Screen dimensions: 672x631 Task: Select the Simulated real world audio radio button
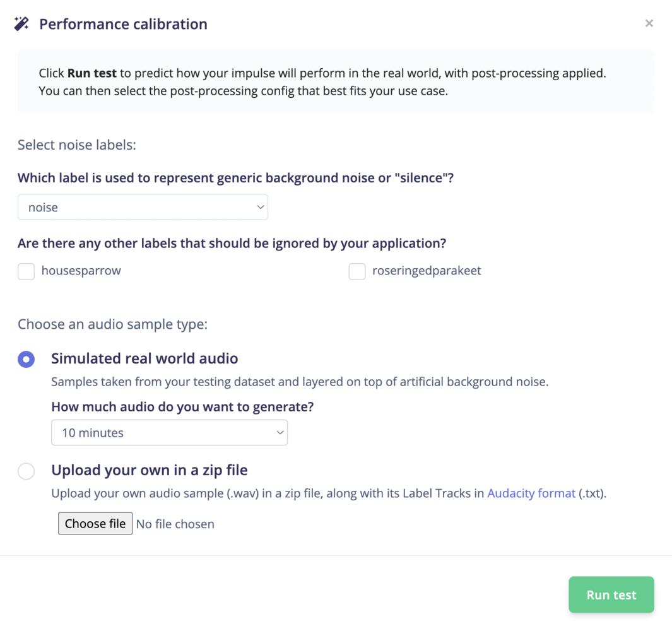[x=26, y=359]
